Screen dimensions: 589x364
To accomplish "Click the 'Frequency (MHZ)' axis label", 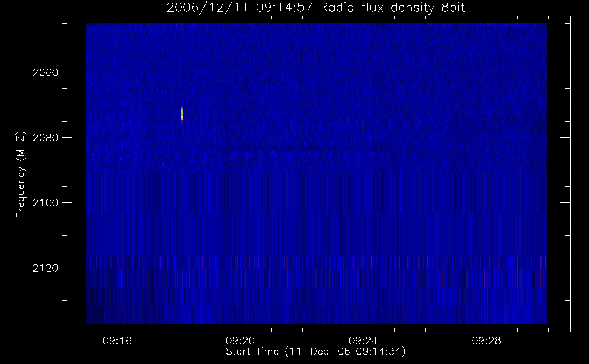I will tap(21, 175).
